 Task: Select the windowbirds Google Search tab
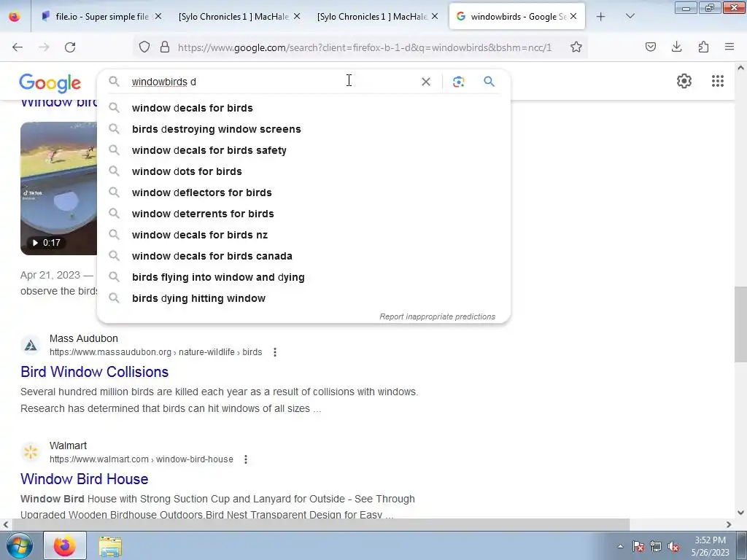(517, 17)
